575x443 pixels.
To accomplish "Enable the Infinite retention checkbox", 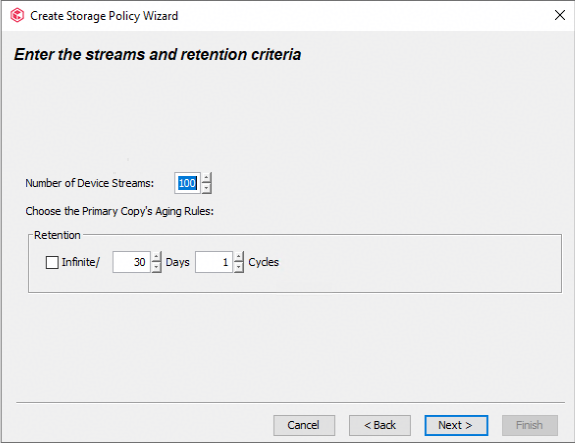I will click(52, 263).
